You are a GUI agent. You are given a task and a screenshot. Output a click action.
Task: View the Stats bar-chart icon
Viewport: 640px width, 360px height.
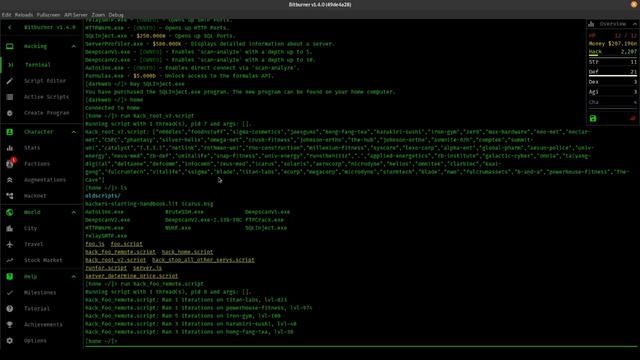(10, 148)
